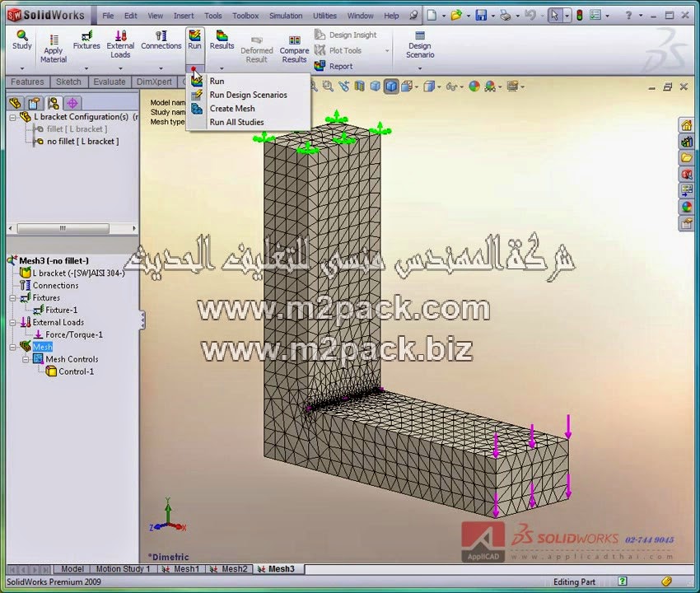Viewport: 700px width, 593px height.
Task: Click the Save floppy disk icon
Action: (x=481, y=15)
